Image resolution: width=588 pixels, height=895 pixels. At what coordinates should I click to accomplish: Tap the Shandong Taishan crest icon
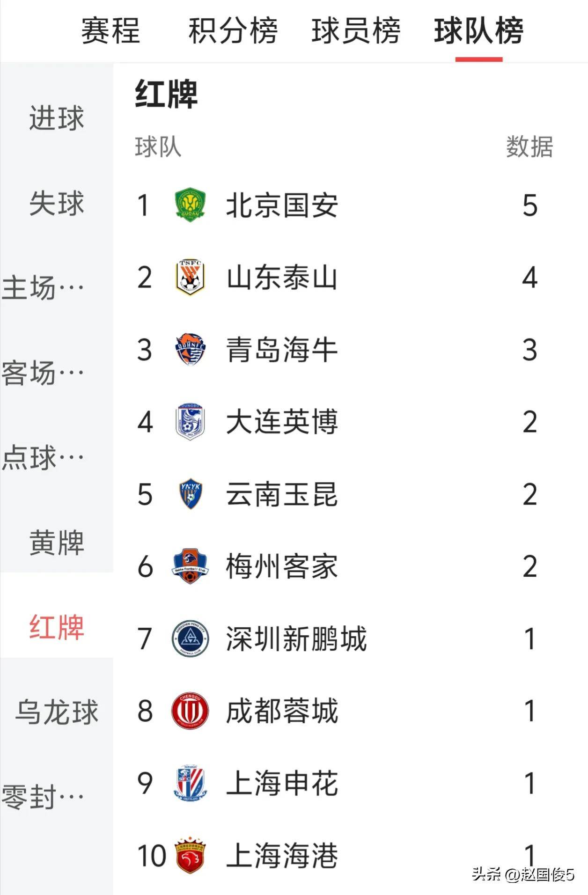[x=190, y=277]
